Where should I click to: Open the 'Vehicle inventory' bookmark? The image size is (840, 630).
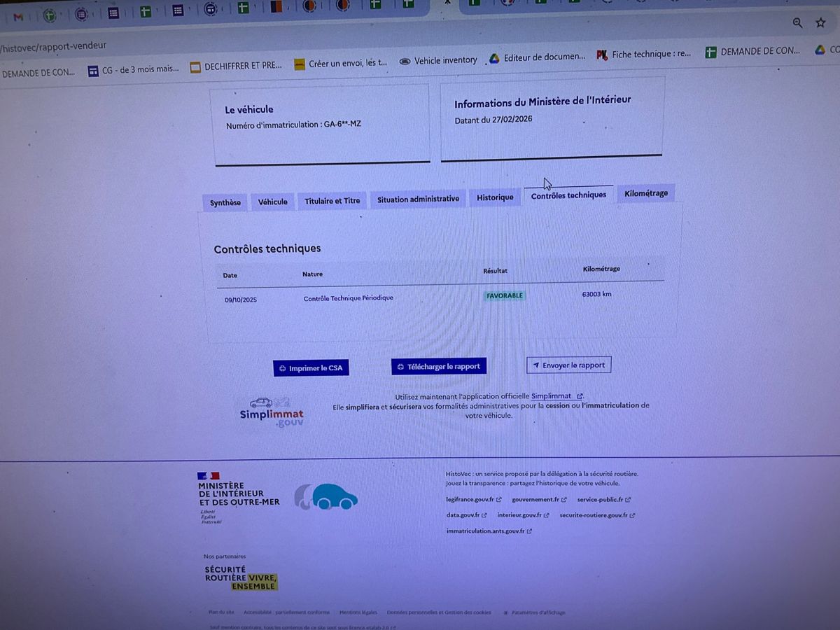(x=438, y=61)
